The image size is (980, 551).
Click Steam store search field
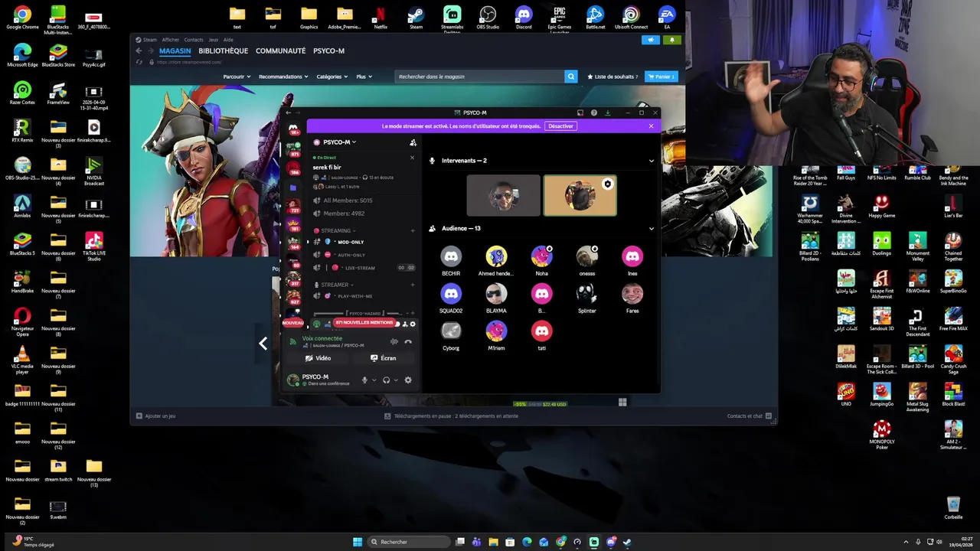click(480, 77)
